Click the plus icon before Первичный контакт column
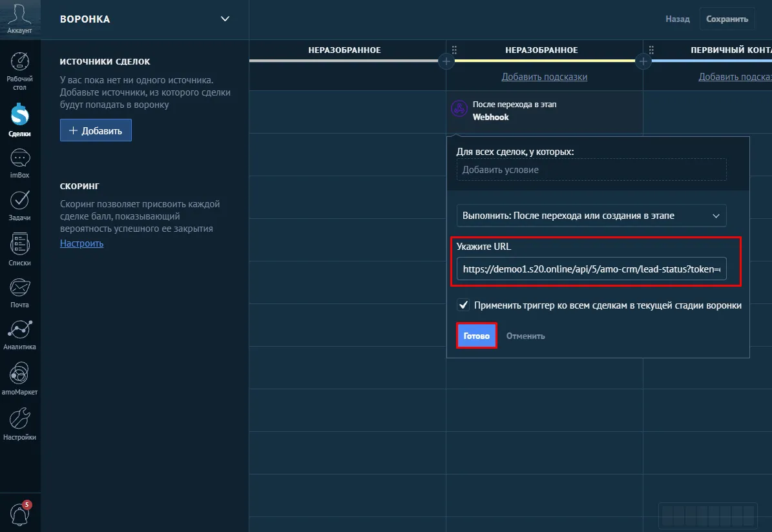Screen dimensions: 772x532 pos(643,61)
